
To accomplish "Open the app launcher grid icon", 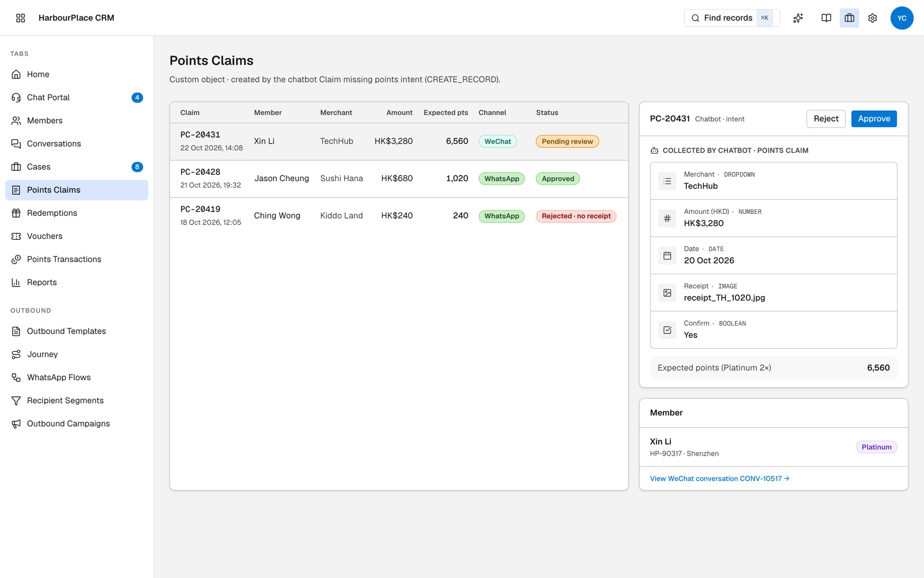I will coord(20,18).
